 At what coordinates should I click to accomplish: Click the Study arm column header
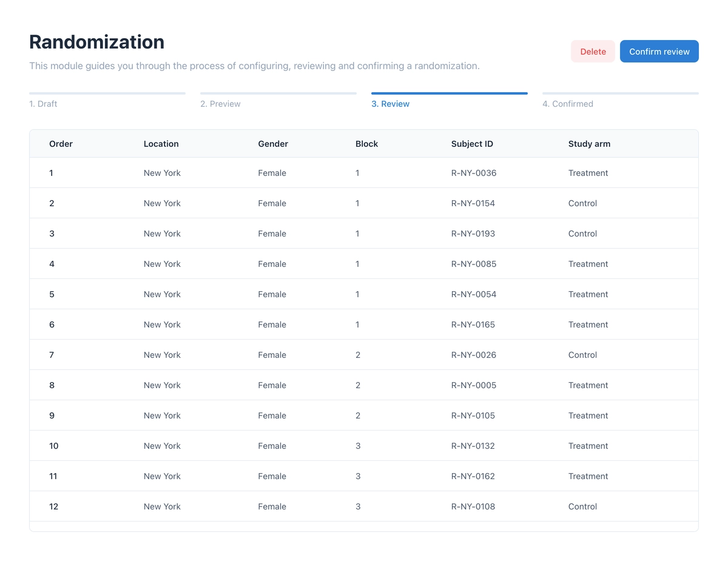tap(589, 144)
